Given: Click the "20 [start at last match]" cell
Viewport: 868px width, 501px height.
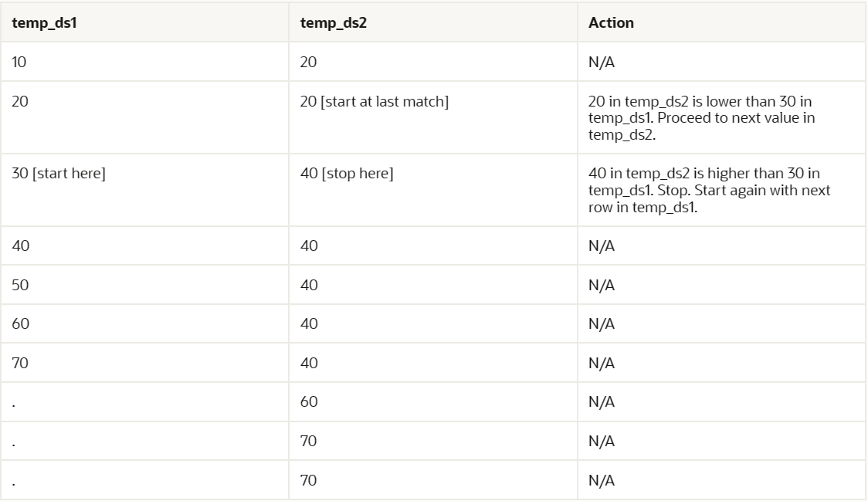Looking at the screenshot, I should [375, 100].
